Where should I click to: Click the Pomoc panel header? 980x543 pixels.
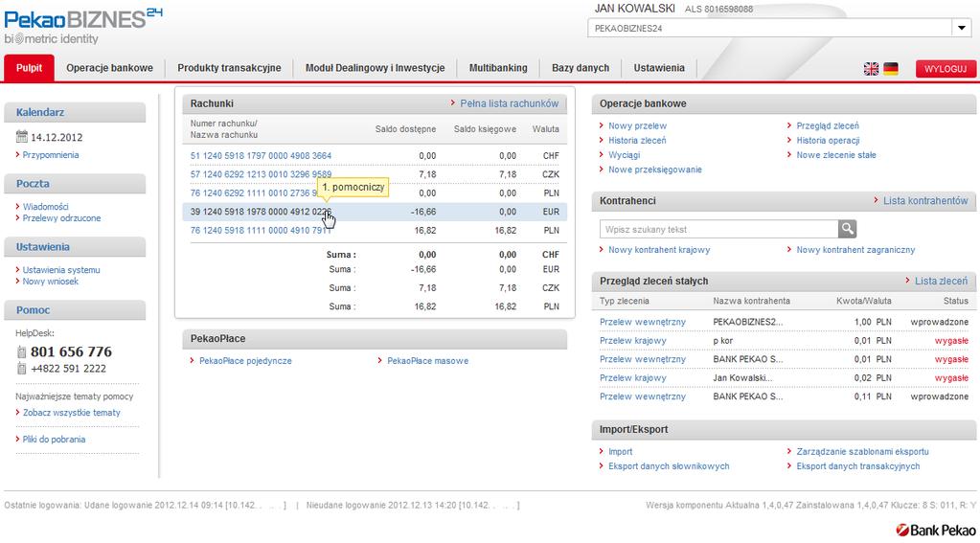point(75,310)
